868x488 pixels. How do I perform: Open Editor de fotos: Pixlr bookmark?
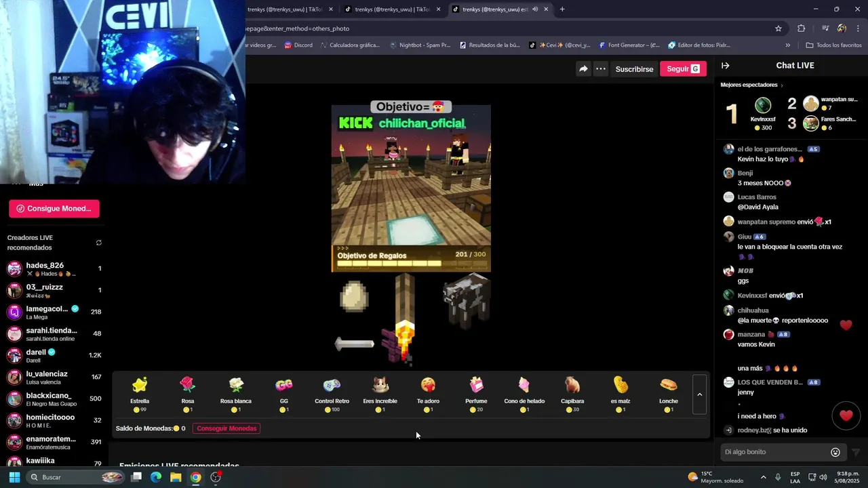[x=699, y=45]
